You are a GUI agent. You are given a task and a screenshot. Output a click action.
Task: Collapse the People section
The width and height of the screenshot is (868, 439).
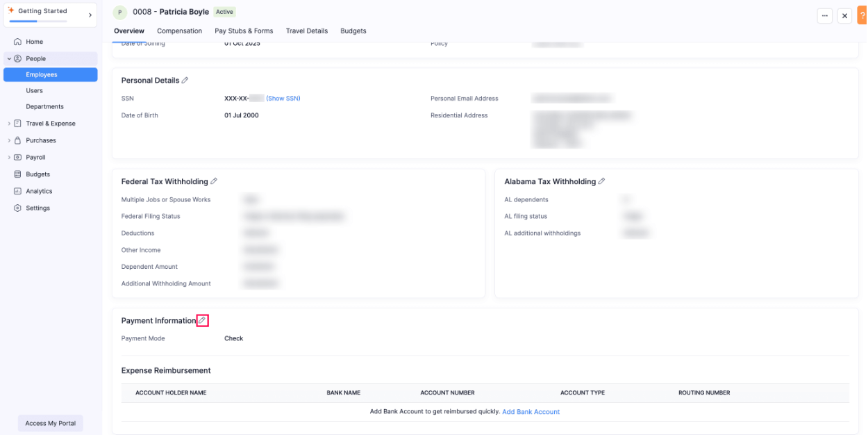[8, 58]
